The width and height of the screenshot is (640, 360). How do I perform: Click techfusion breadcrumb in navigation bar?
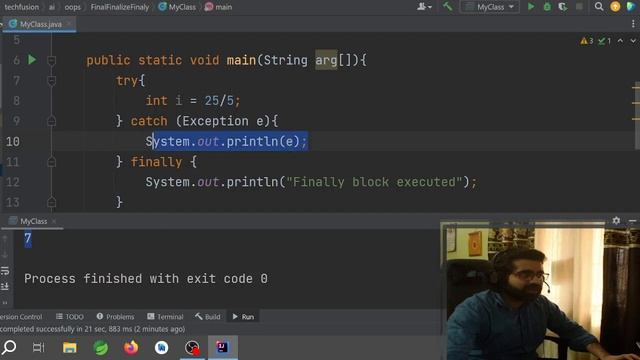point(21,7)
